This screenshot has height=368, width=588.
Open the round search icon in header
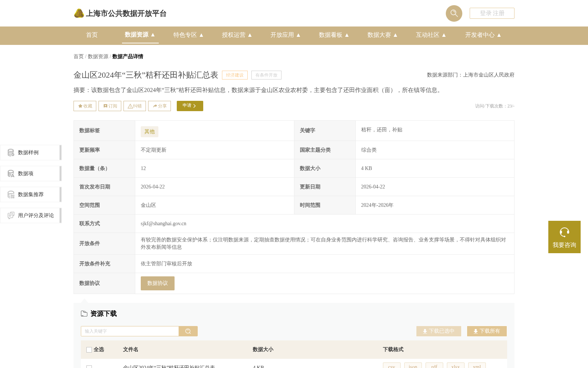(x=454, y=13)
